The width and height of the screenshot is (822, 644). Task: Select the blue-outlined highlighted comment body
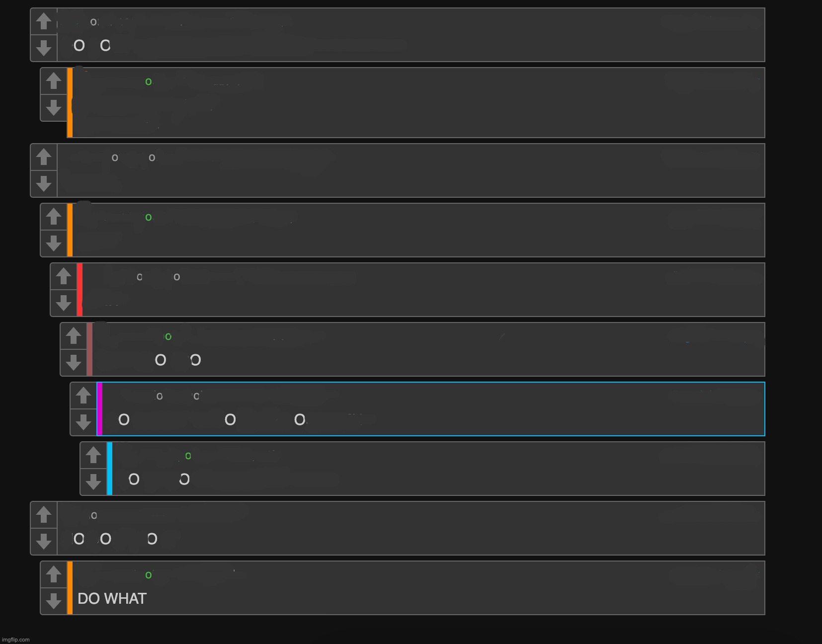(x=433, y=409)
